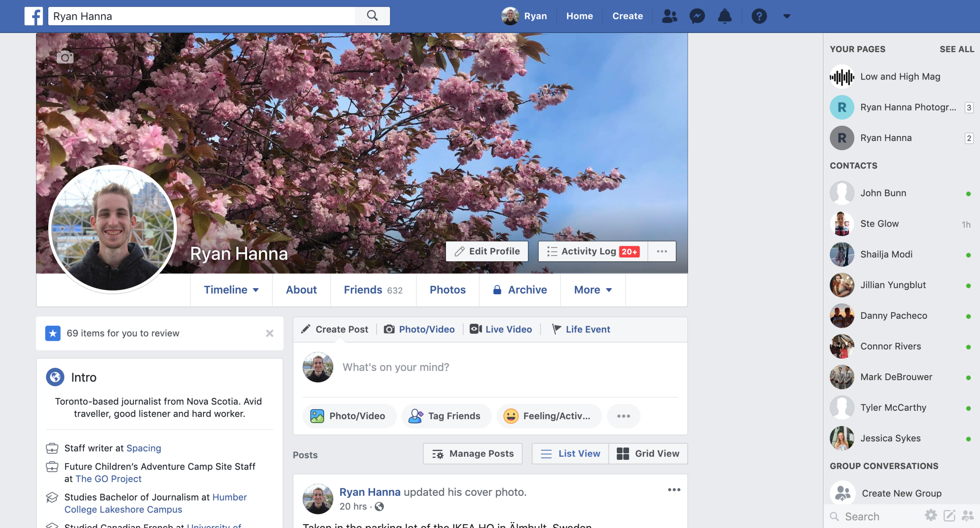This screenshot has width=980, height=528.
Task: Dismiss the items to review notice
Action: [x=270, y=333]
